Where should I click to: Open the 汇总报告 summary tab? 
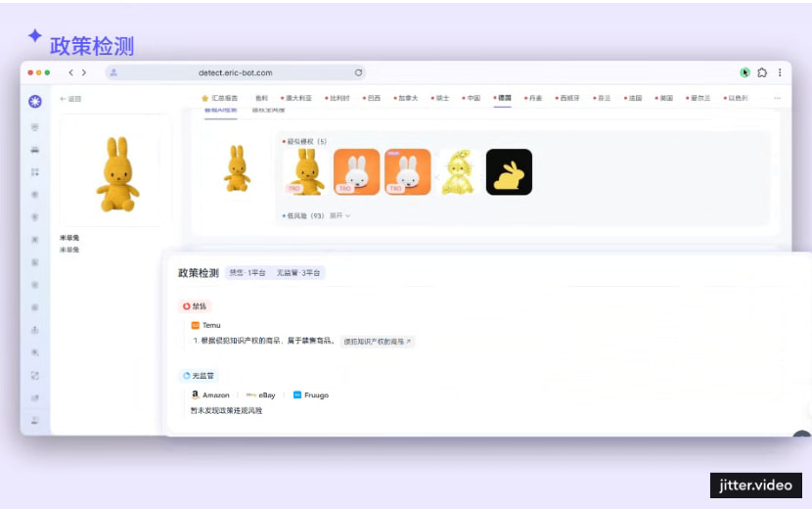pyautogui.click(x=219, y=98)
